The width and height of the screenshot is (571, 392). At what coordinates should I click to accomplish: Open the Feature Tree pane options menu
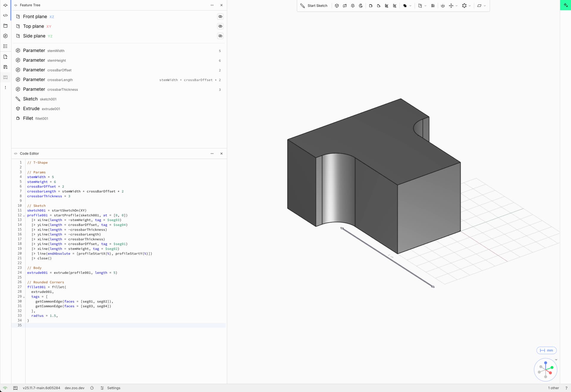tap(212, 5)
